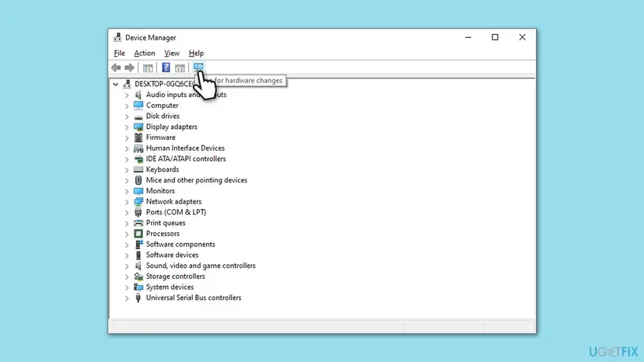Click the Network adapters icon

(x=138, y=201)
